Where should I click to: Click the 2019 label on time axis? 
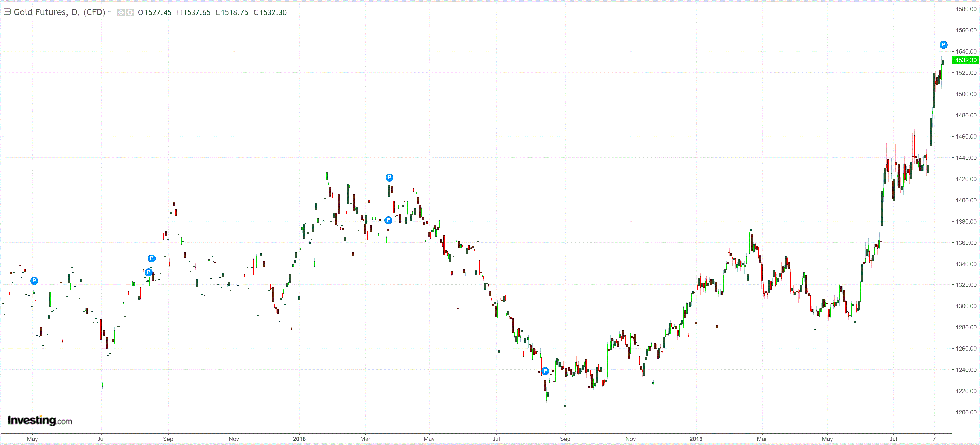coord(696,439)
